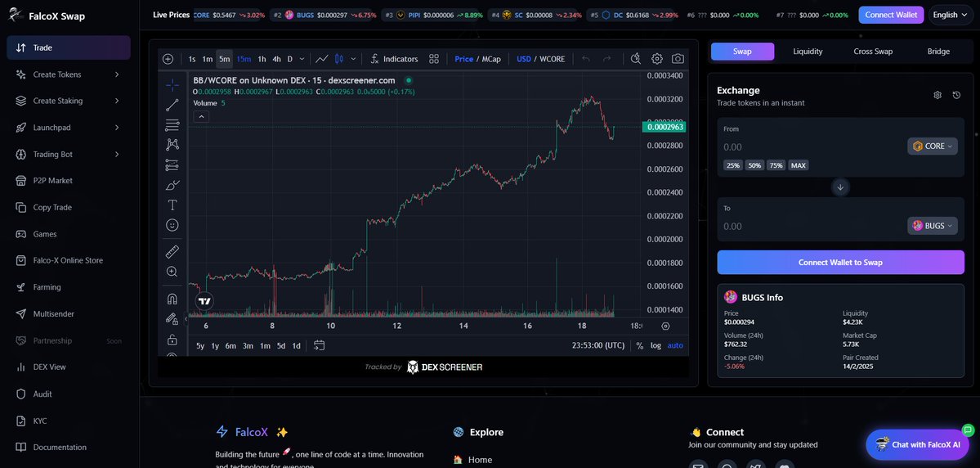Image resolution: width=980 pixels, height=468 pixels.
Task: Open Multisender from sidebar
Action: coord(69,313)
